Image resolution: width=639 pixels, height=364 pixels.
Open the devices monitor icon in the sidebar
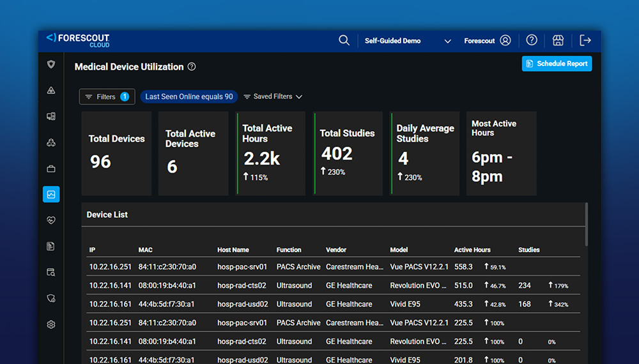pos(51,116)
